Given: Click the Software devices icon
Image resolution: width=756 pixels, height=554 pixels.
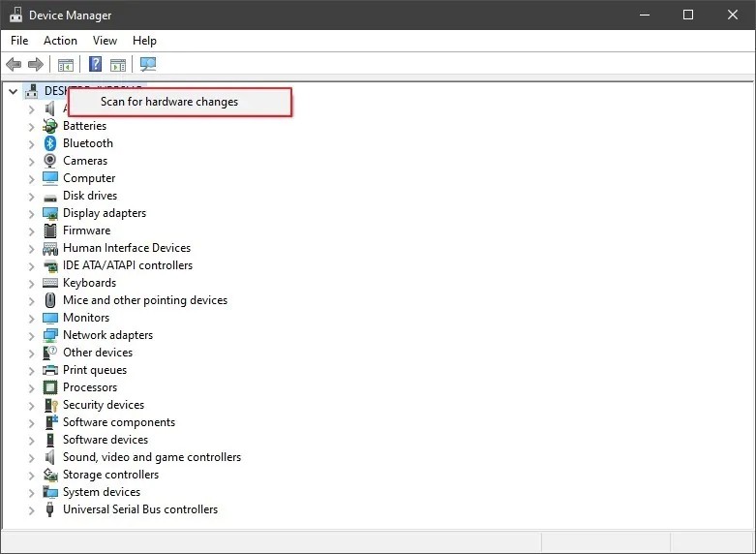Looking at the screenshot, I should coord(50,440).
